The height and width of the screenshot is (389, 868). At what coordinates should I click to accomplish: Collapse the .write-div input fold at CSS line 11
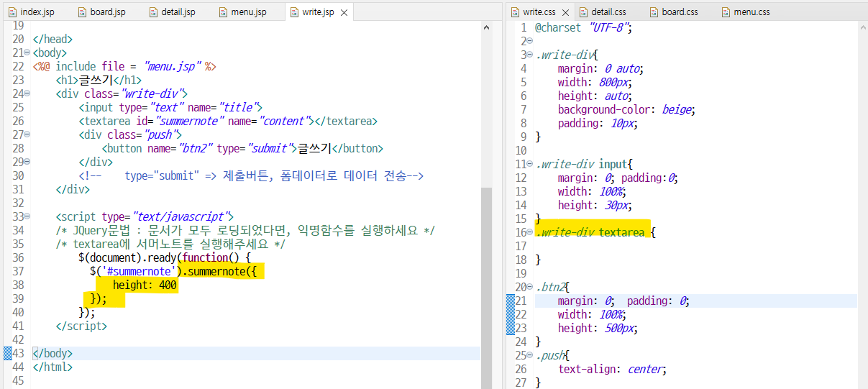[x=530, y=165]
